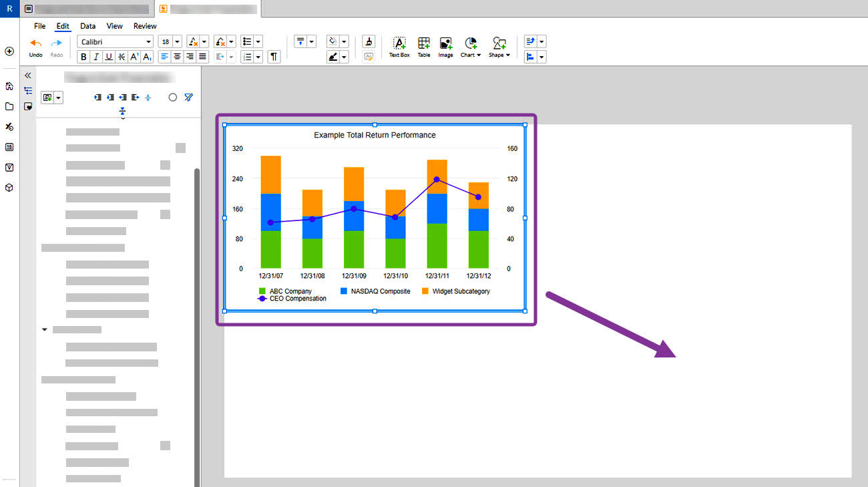Open the Data menu
The width and height of the screenshot is (868, 487).
click(87, 26)
